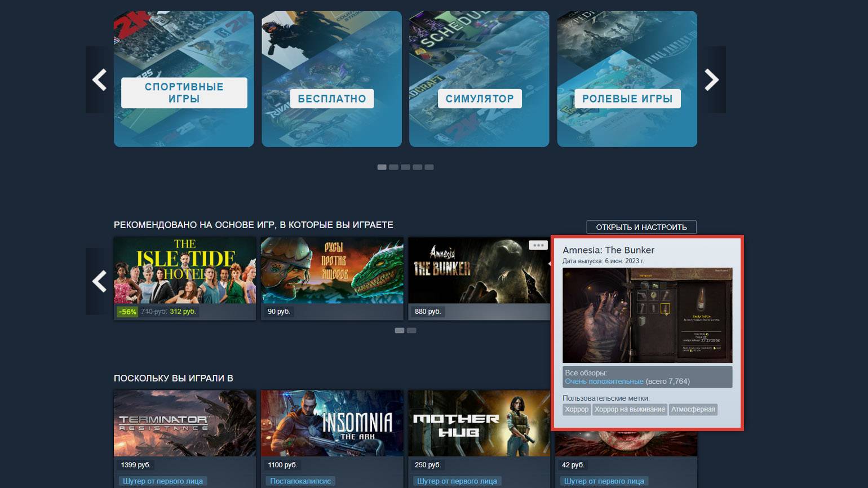
Task: Select fourth category carousel page dot
Action: (x=417, y=167)
